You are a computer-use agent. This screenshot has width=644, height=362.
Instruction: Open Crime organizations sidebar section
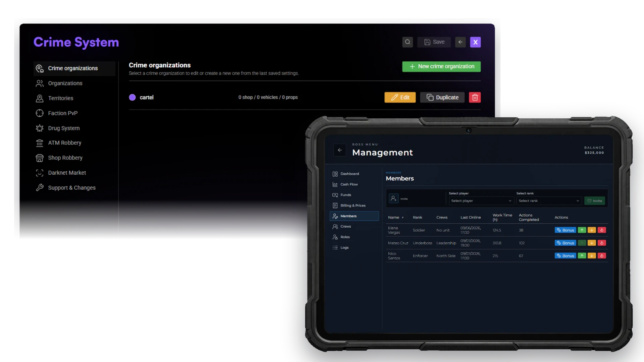(x=74, y=68)
